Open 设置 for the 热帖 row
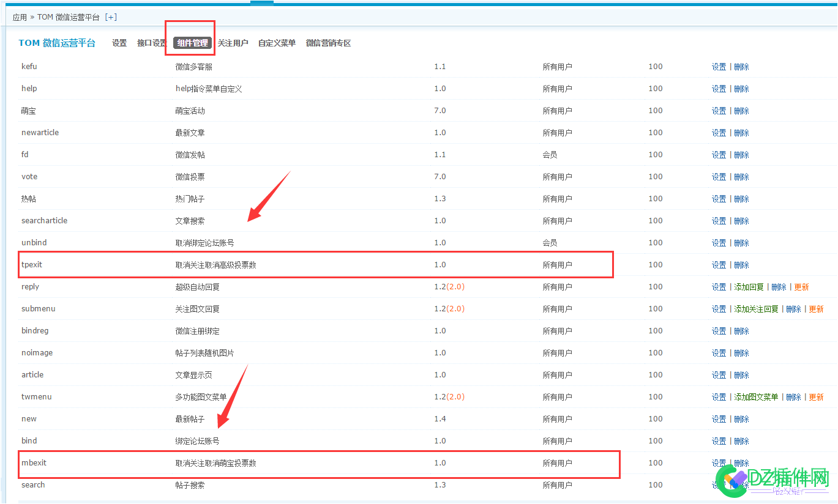The image size is (838, 504). pyautogui.click(x=719, y=199)
